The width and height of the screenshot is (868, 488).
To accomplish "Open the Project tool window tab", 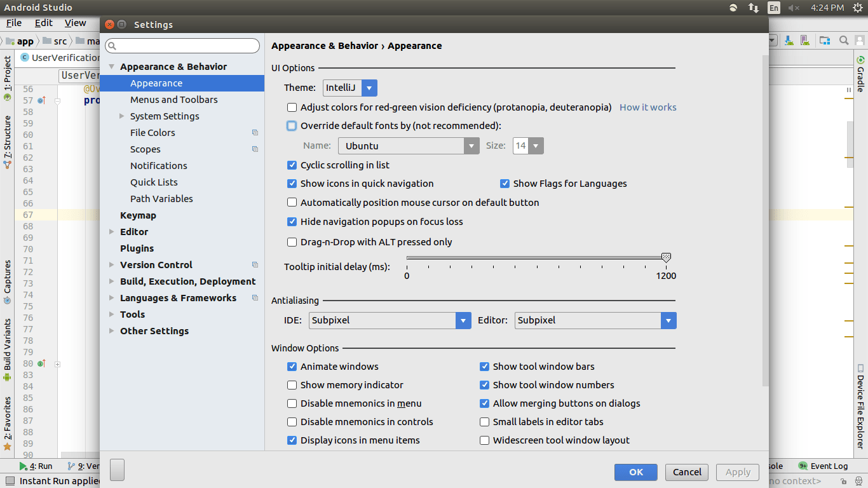I will (7, 79).
